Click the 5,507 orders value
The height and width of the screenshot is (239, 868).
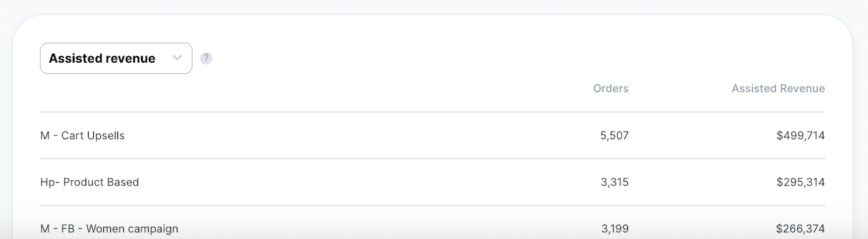(615, 135)
